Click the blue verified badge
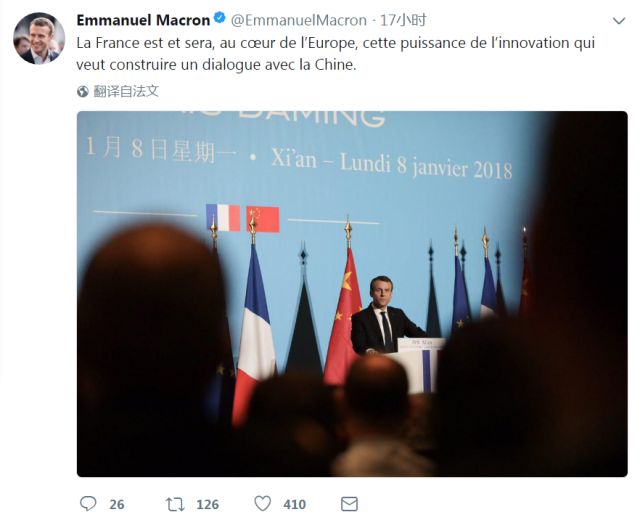The height and width of the screenshot is (520, 640). [220, 18]
